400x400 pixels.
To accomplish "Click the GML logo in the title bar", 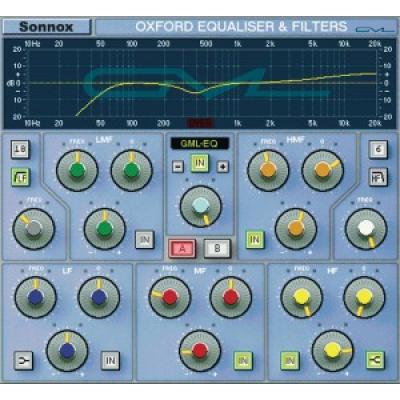I will (375, 29).
